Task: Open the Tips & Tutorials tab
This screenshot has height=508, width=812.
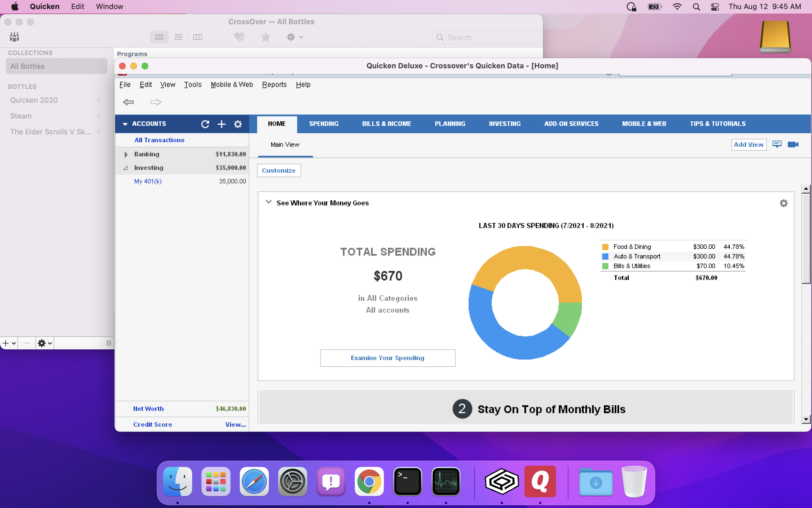Action: tap(717, 124)
